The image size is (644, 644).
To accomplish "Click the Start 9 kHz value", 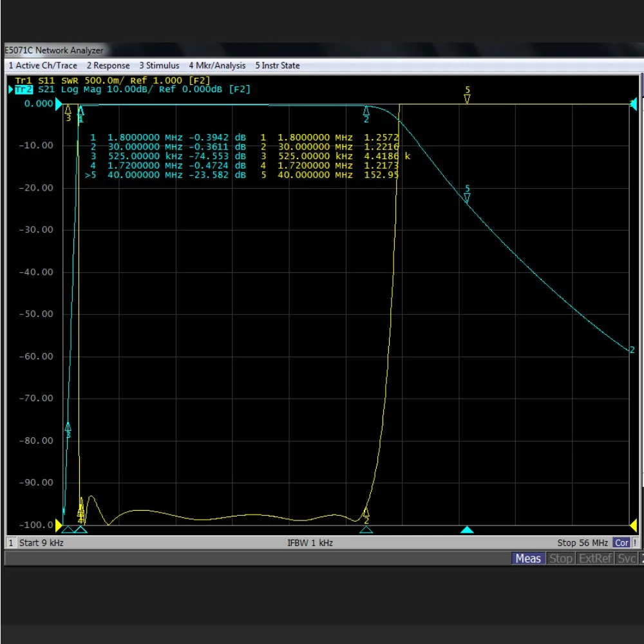I will [41, 543].
